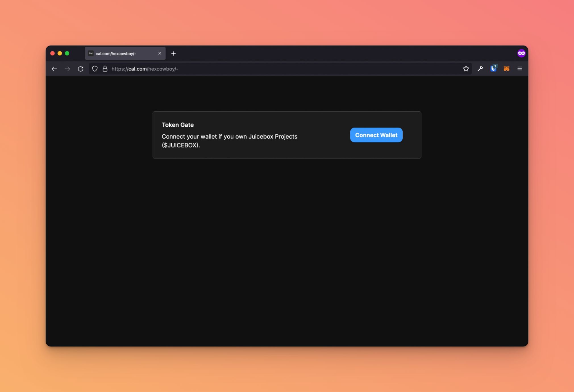Click the forward navigation arrow
This screenshot has height=392, width=574.
tap(67, 69)
